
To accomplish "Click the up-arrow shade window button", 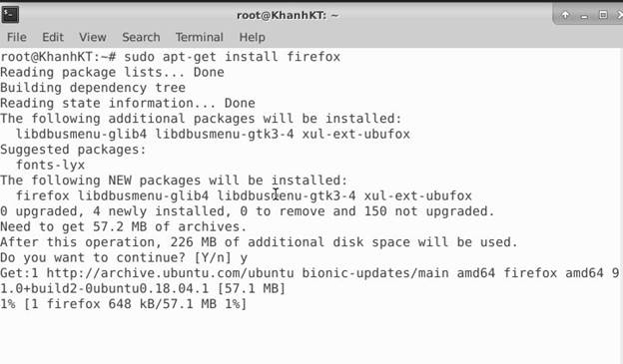I will (565, 16).
